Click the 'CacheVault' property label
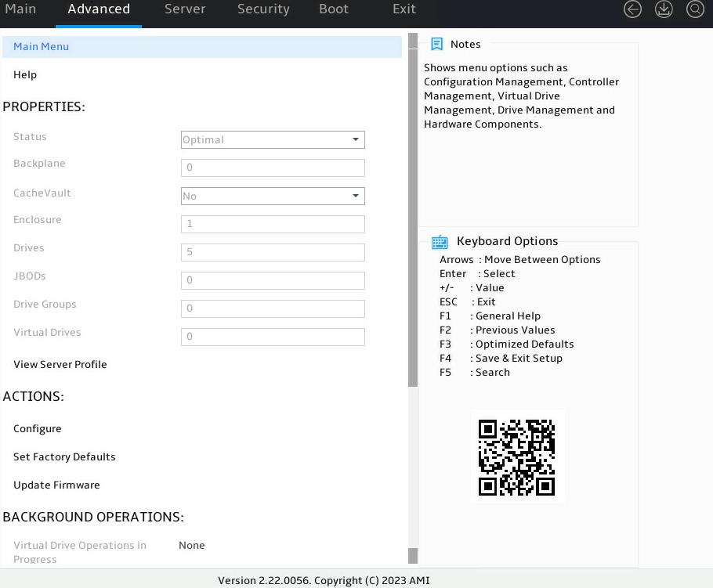 [42, 193]
